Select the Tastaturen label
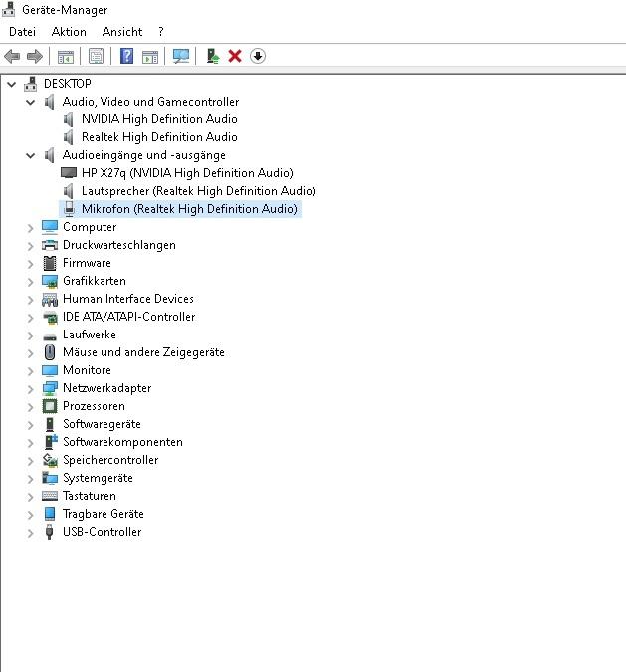Viewport: 626px width, 672px height. click(x=90, y=496)
